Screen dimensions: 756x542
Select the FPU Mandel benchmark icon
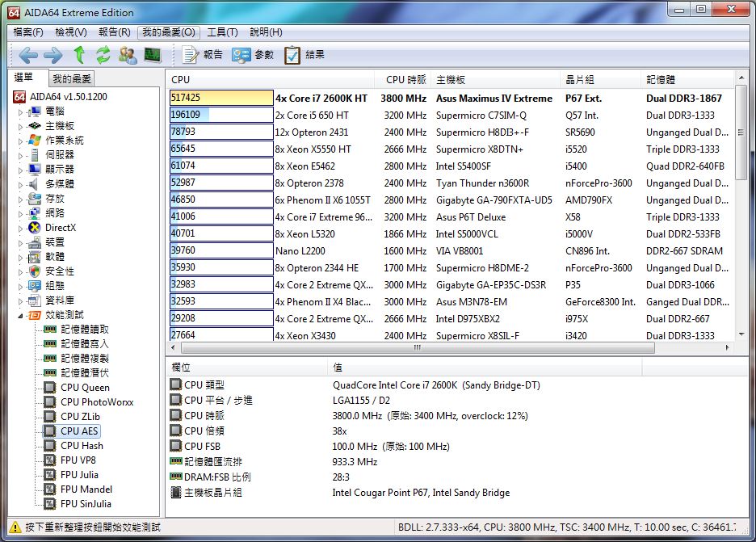(x=49, y=489)
